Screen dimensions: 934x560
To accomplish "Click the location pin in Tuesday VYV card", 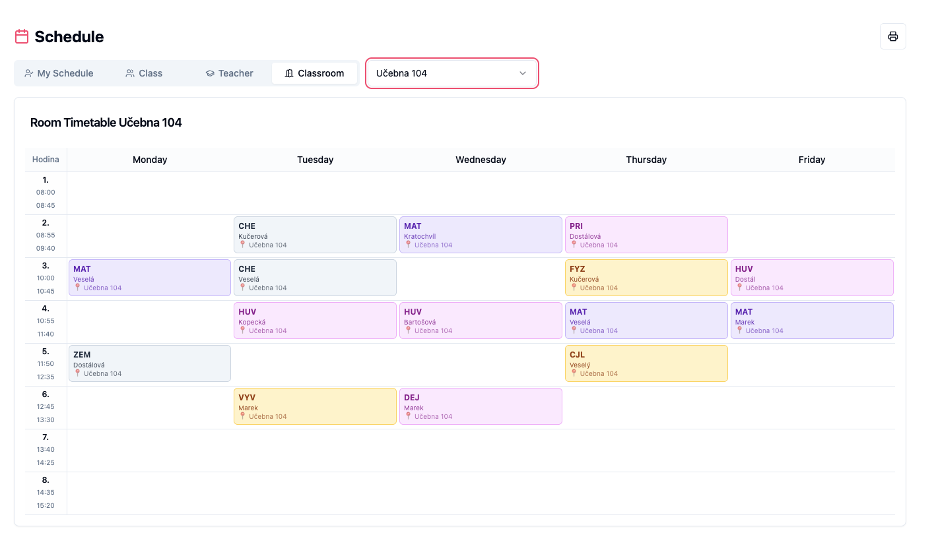I will 242,416.
